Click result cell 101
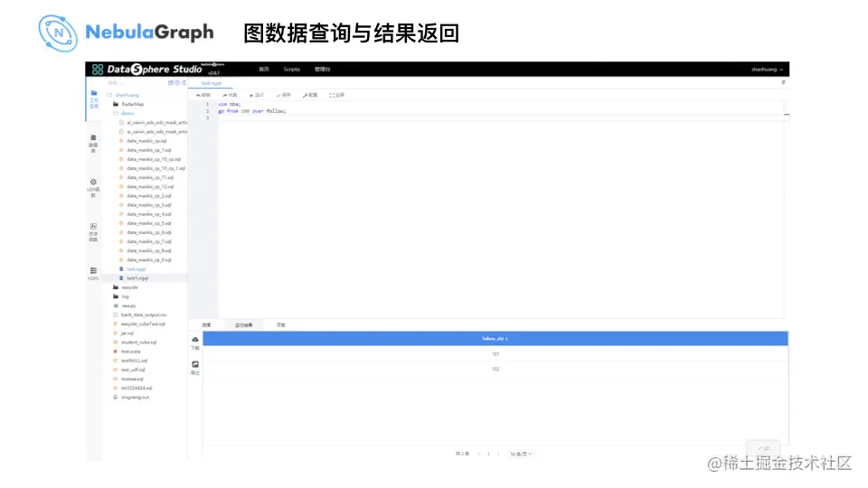 pyautogui.click(x=495, y=353)
